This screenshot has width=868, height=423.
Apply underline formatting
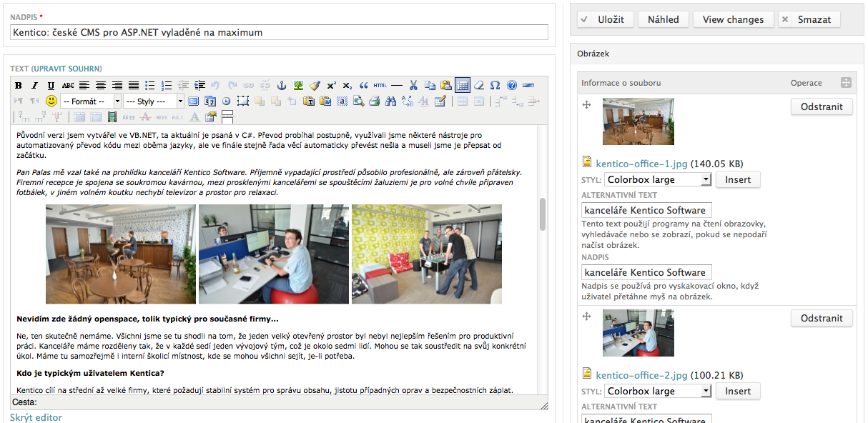(x=51, y=86)
